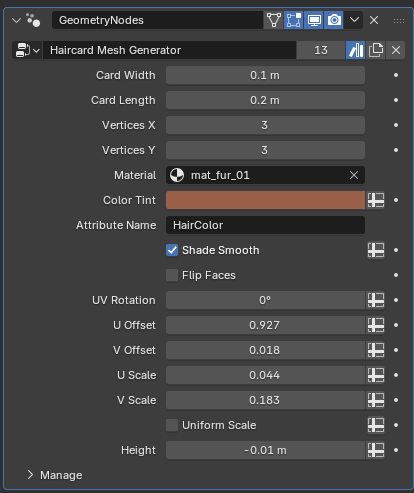Screen dimensions: 414x493
Task: Click the Card Width animate dot
Action: pyautogui.click(x=396, y=75)
